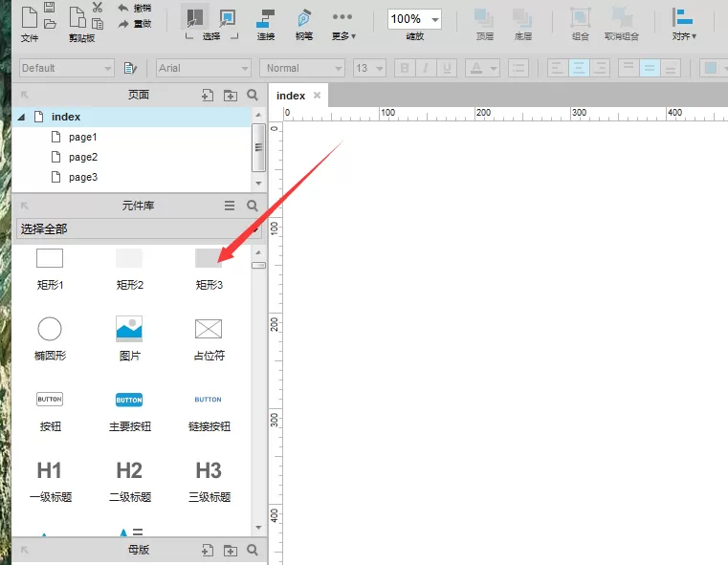Select page3 in the page tree

tap(83, 177)
